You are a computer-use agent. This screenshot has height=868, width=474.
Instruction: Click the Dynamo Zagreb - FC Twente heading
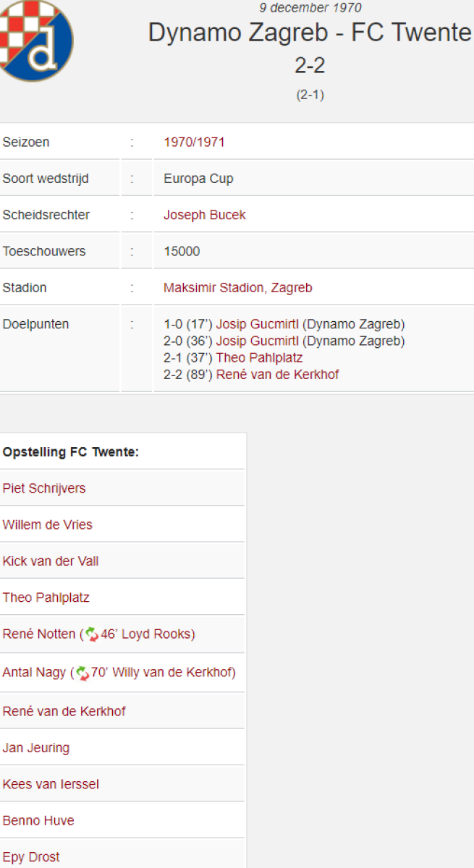pos(310,33)
